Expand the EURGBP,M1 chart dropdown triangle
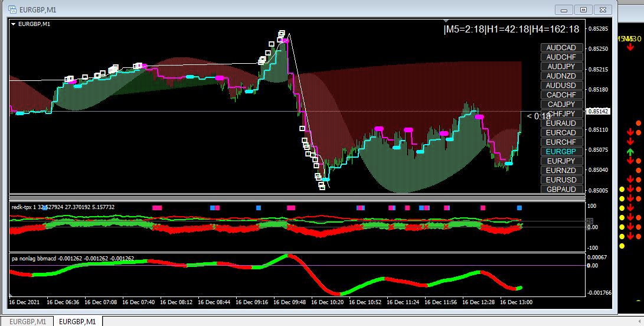The height and width of the screenshot is (326, 644). (x=14, y=24)
